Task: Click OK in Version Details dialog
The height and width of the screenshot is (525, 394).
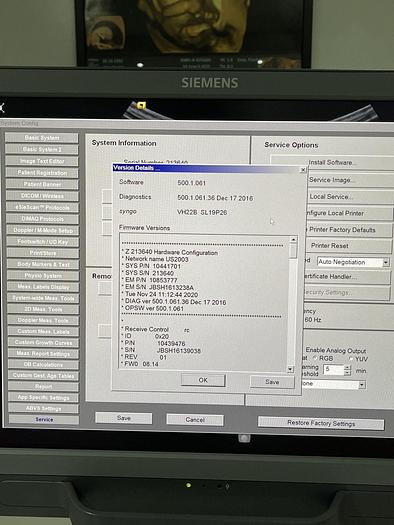Action: click(203, 380)
